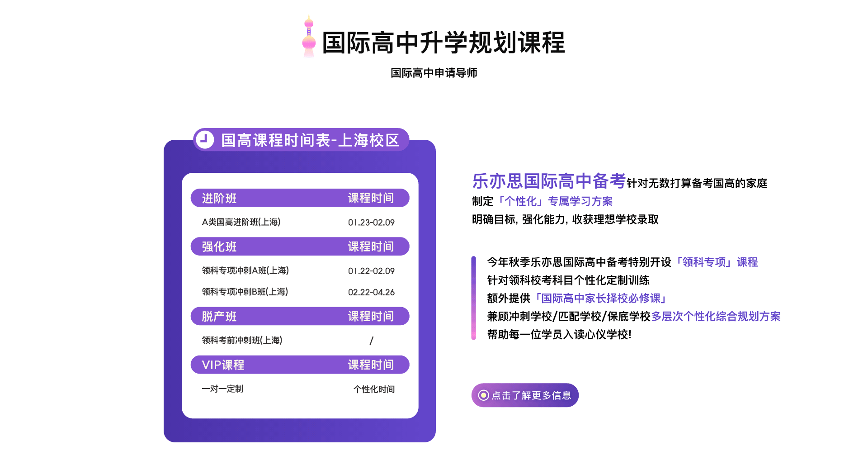Click the date 02.22-04.26
This screenshot has width=868, height=460.
[371, 292]
